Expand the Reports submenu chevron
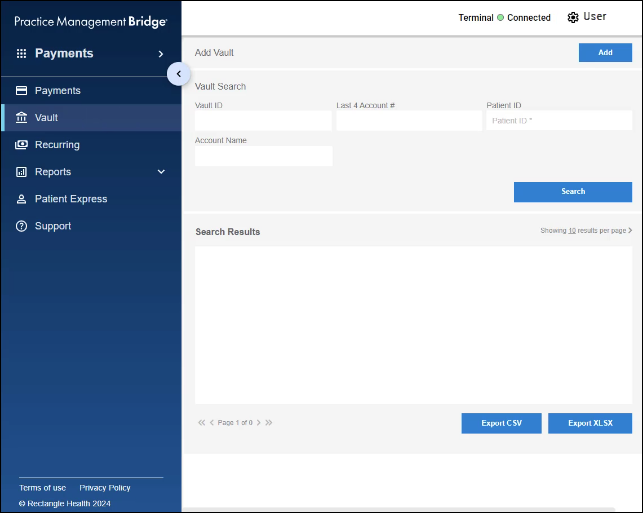Image resolution: width=643 pixels, height=513 pixels. [x=161, y=172]
